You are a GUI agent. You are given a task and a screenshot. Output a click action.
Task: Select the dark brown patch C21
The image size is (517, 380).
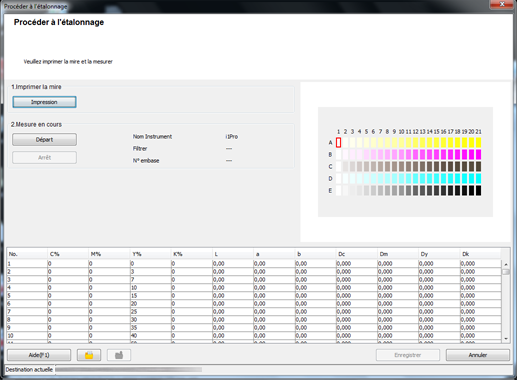478,166
